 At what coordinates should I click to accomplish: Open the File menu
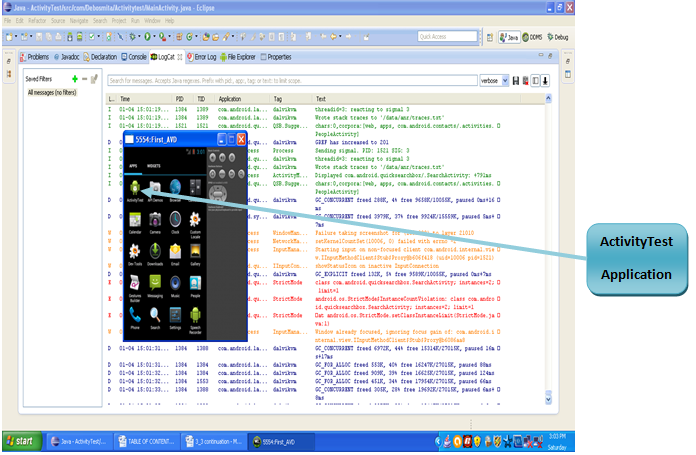(8, 21)
